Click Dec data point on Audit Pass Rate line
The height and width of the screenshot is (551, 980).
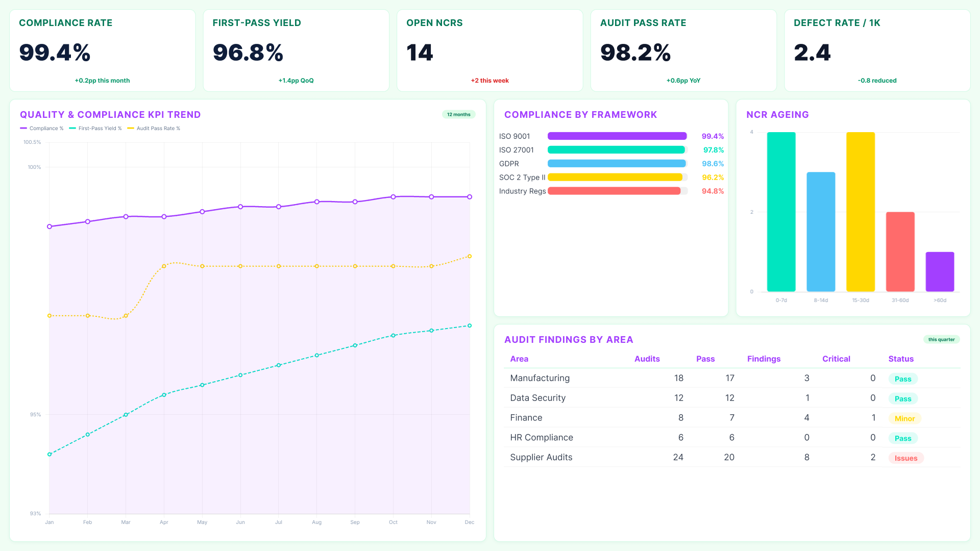[470, 256]
